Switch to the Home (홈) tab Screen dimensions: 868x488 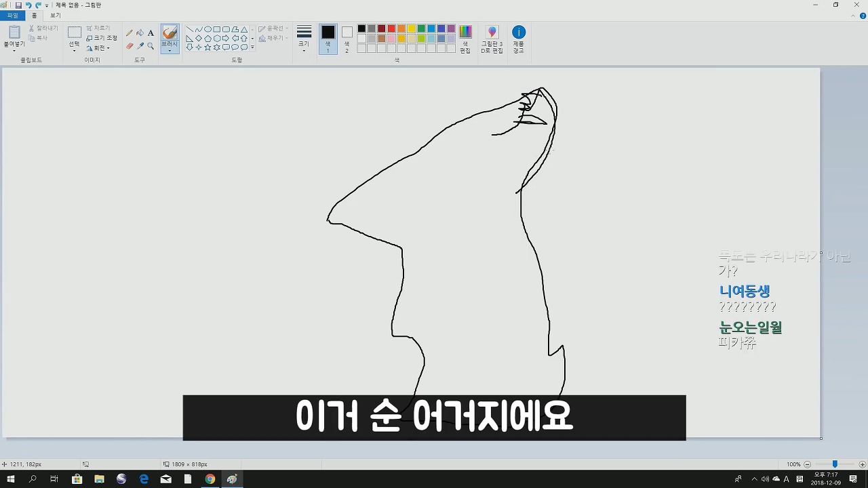(x=35, y=16)
